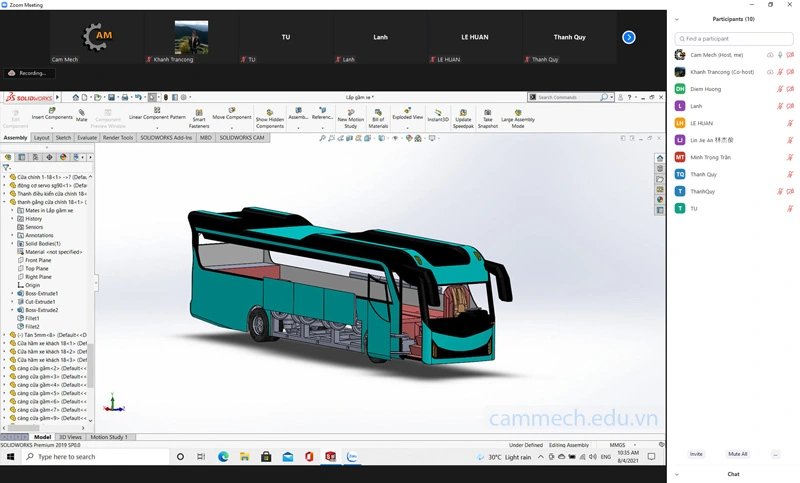Expand the Boss-Extrude1 feature node
800x483 pixels.
click(x=12, y=293)
